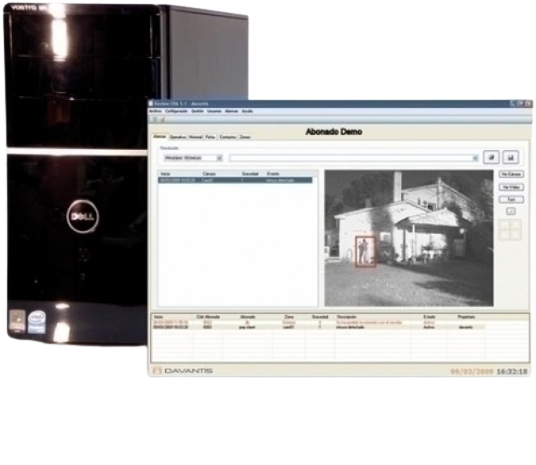Click the first small toolbar icon under Archivo

[155, 119]
